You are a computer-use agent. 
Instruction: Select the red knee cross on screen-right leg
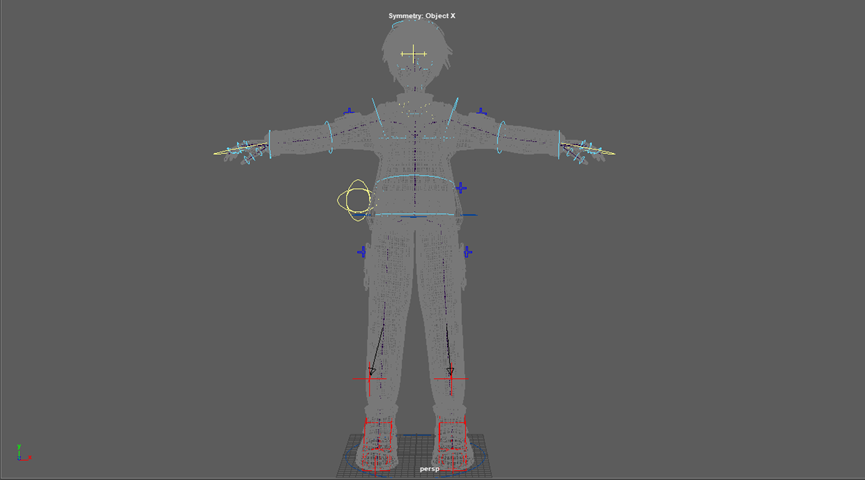coord(451,378)
